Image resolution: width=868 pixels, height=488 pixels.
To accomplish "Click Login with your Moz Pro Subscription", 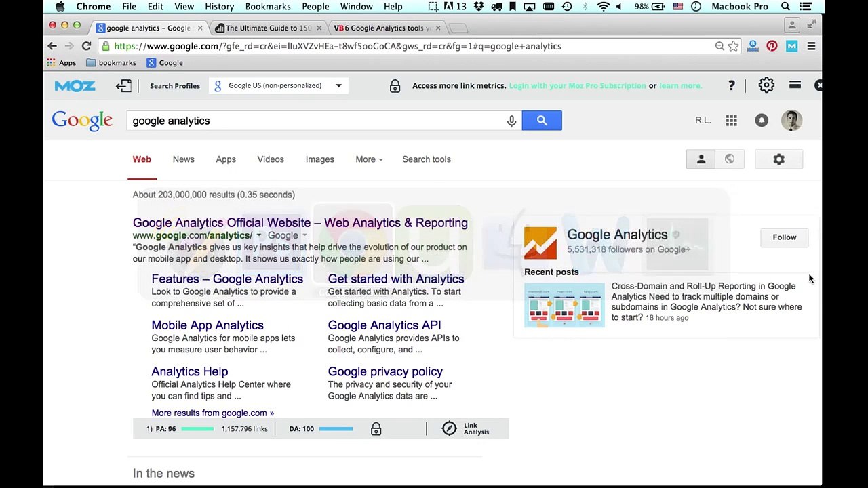I will tap(577, 86).
